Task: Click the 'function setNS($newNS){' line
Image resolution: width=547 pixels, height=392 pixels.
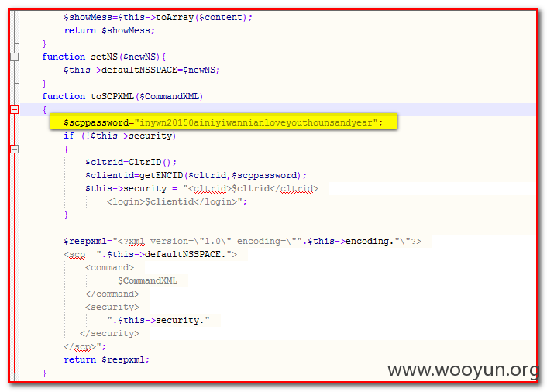Action: [104, 57]
